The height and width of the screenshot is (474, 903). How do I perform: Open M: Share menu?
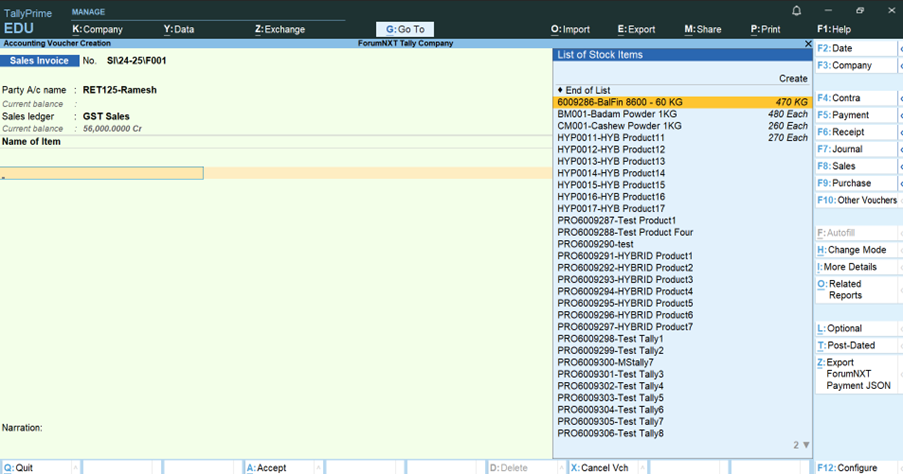coord(703,29)
